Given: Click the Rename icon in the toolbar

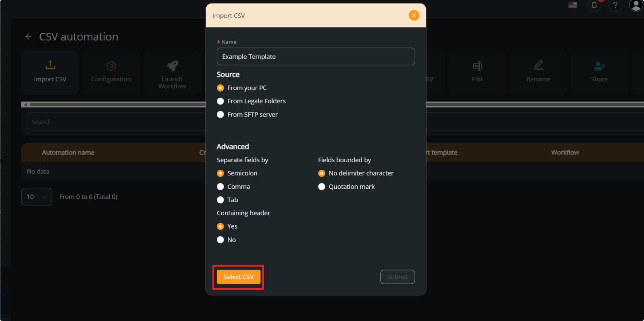Looking at the screenshot, I should coord(538,65).
